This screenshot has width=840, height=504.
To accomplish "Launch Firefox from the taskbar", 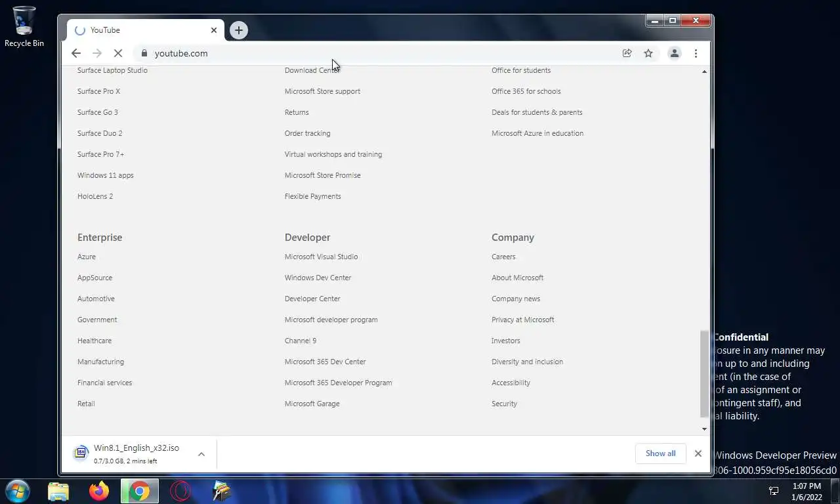I will [99, 491].
